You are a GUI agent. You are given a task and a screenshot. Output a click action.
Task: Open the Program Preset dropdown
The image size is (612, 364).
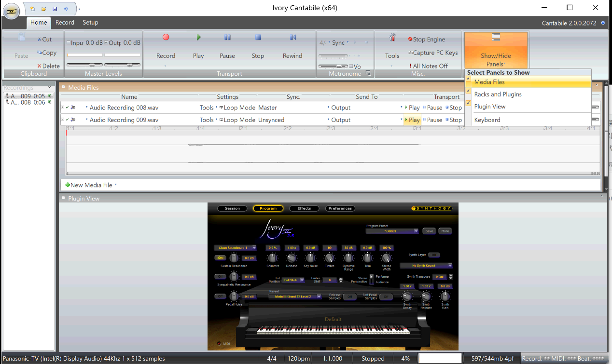pos(392,231)
